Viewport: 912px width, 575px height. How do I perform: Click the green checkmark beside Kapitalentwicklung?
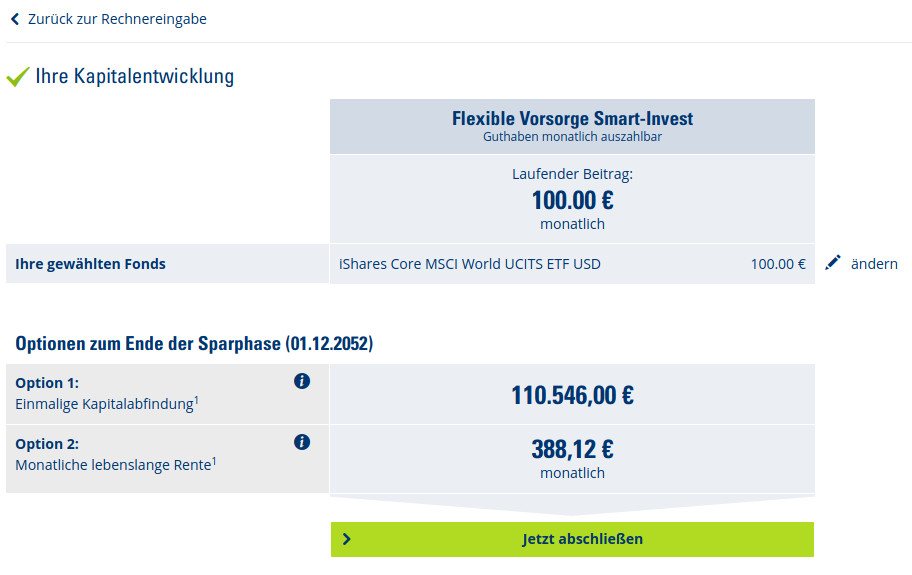point(18,77)
